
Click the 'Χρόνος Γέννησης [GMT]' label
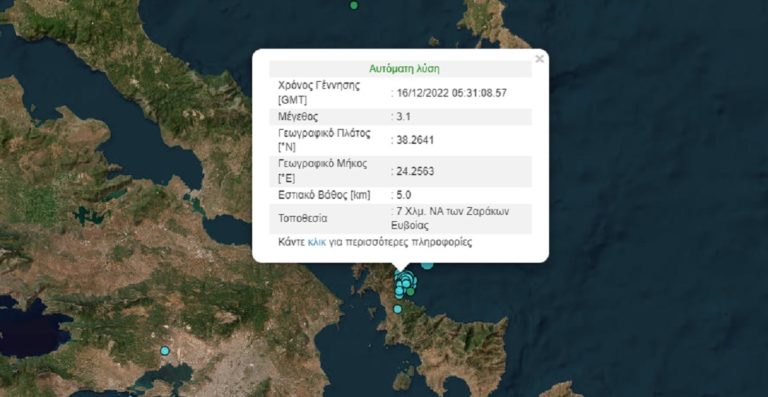(x=318, y=93)
